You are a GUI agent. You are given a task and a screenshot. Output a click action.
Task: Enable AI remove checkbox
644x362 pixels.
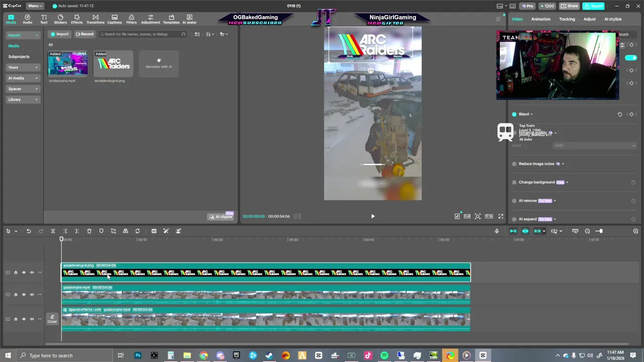pyautogui.click(x=514, y=201)
